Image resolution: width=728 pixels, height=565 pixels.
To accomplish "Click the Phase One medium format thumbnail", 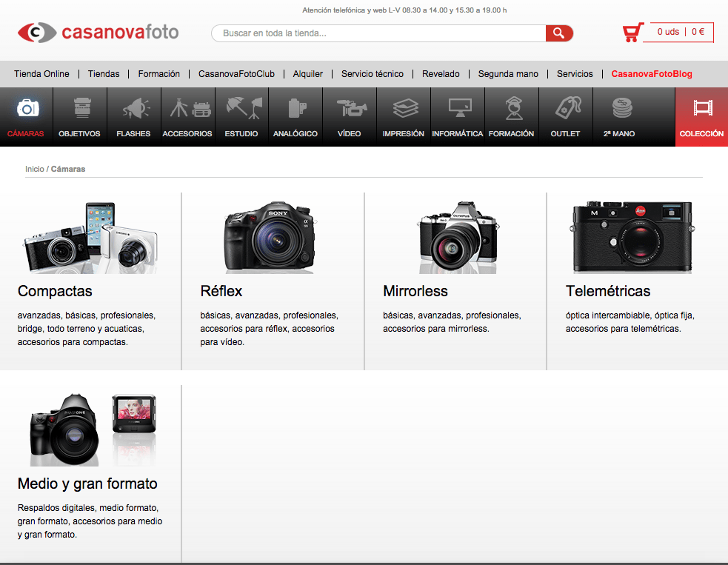I will (93, 429).
